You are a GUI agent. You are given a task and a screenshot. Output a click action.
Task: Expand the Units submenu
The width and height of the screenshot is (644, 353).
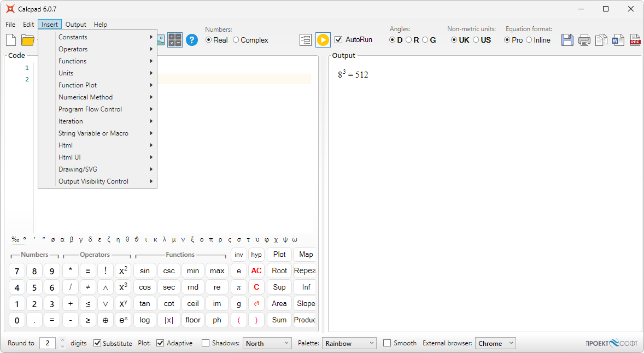click(98, 73)
